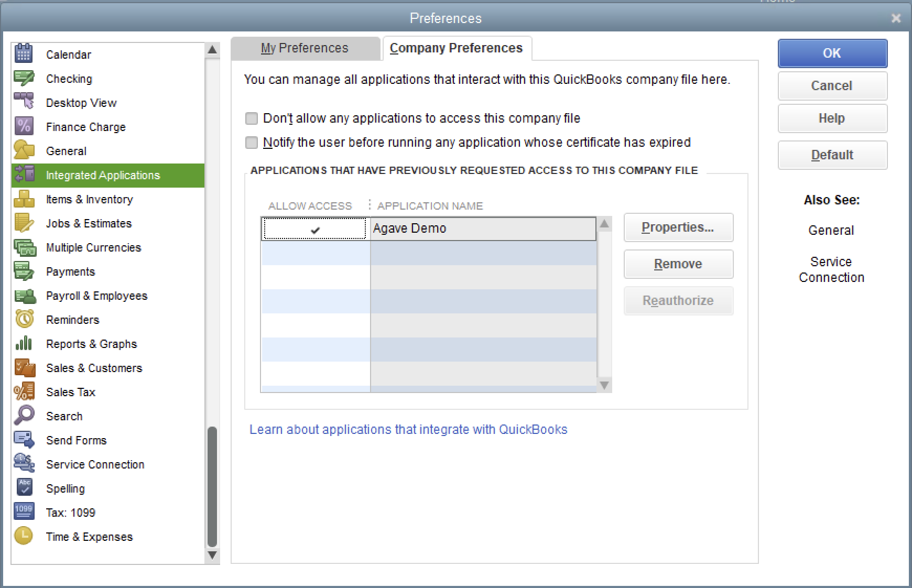Screen dimensions: 912x588
Task: Click applications table scroll up arrow
Action: [x=604, y=224]
